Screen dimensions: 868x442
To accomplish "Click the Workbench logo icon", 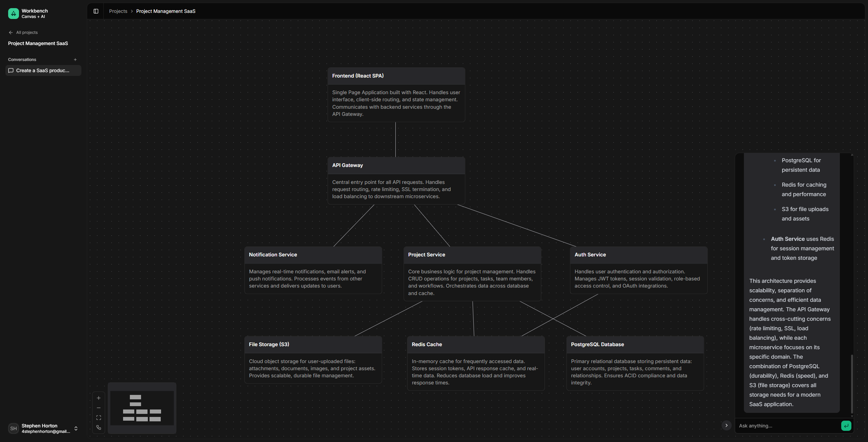I will (x=13, y=13).
